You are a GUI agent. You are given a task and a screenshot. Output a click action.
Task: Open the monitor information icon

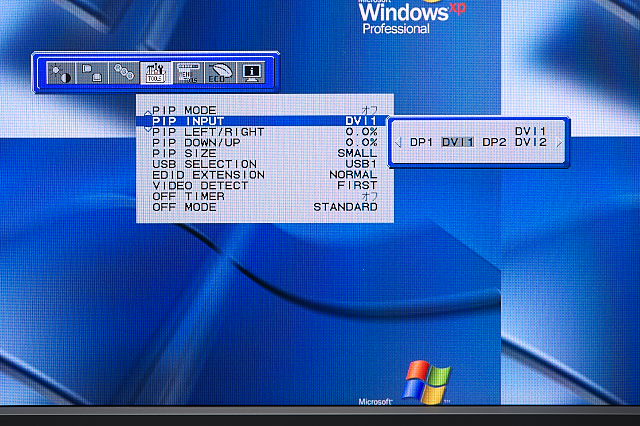coord(250,73)
